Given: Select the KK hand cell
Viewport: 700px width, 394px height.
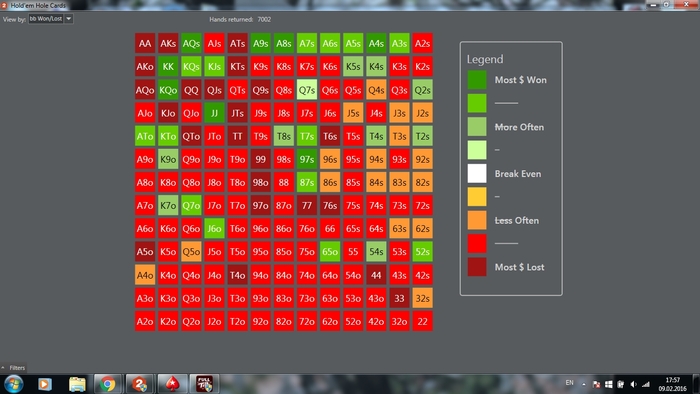Looking at the screenshot, I should click(168, 66).
